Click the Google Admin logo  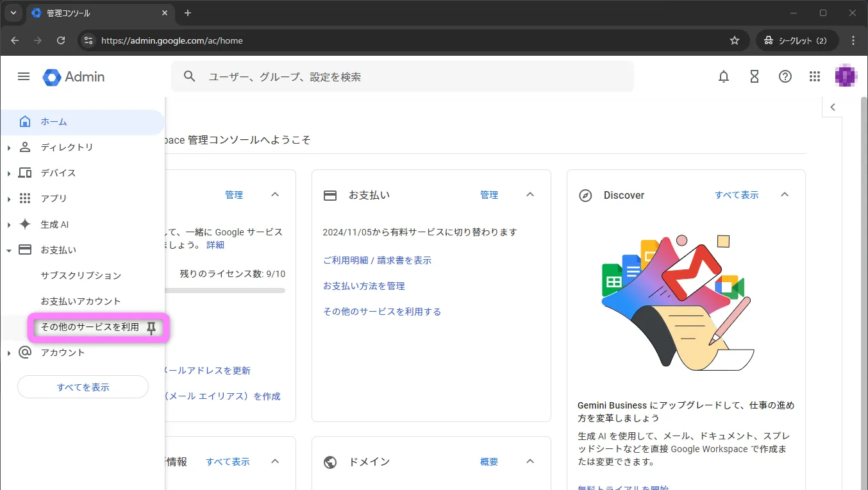[74, 77]
